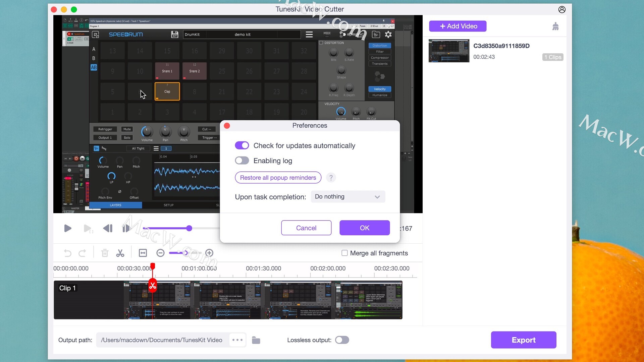Click the Redo arrow icon
The width and height of the screenshot is (644, 362).
pyautogui.click(x=82, y=253)
